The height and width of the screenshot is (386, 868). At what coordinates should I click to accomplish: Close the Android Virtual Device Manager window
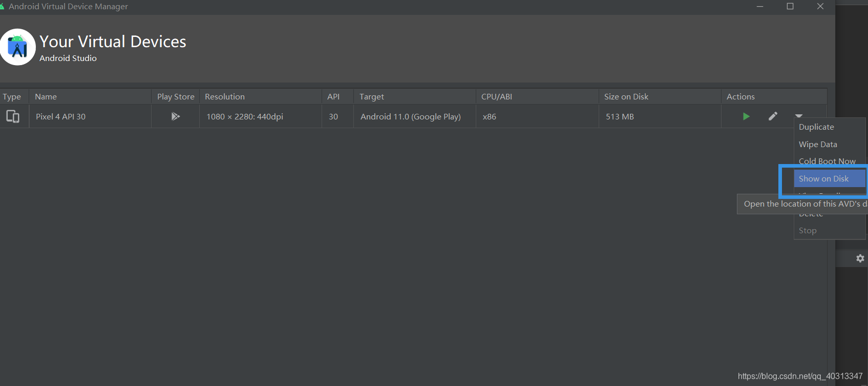tap(820, 7)
